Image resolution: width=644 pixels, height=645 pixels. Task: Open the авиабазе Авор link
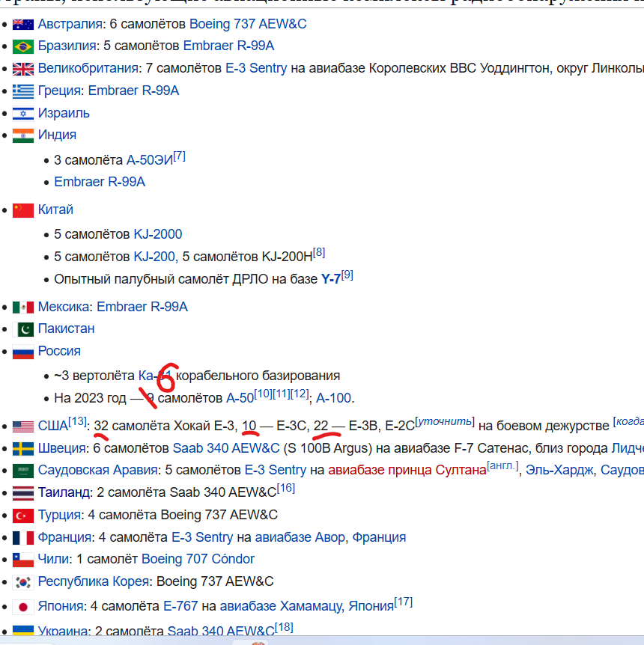pos(301,537)
